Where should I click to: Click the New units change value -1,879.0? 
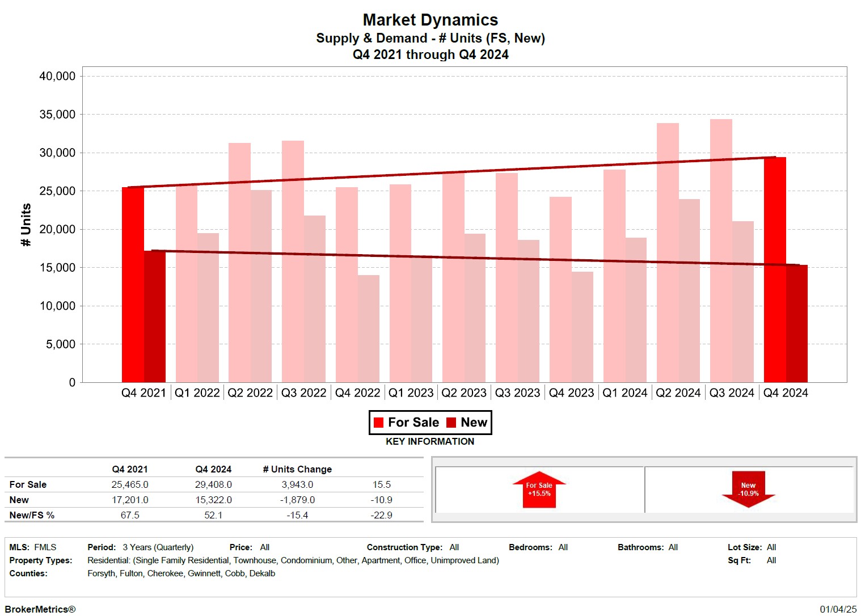[x=297, y=500]
